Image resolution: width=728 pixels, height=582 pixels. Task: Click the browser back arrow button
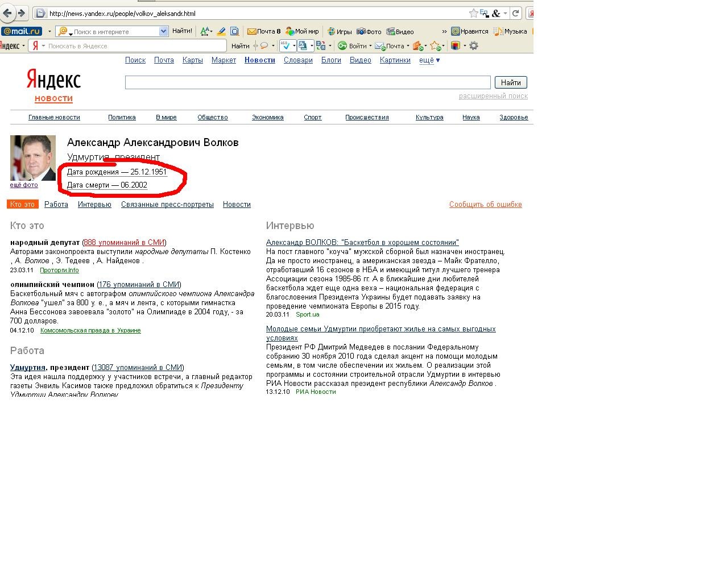(x=7, y=13)
